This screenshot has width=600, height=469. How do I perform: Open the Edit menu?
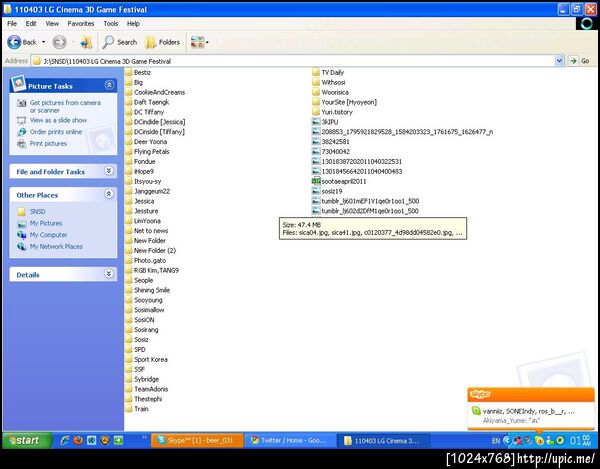(31, 23)
